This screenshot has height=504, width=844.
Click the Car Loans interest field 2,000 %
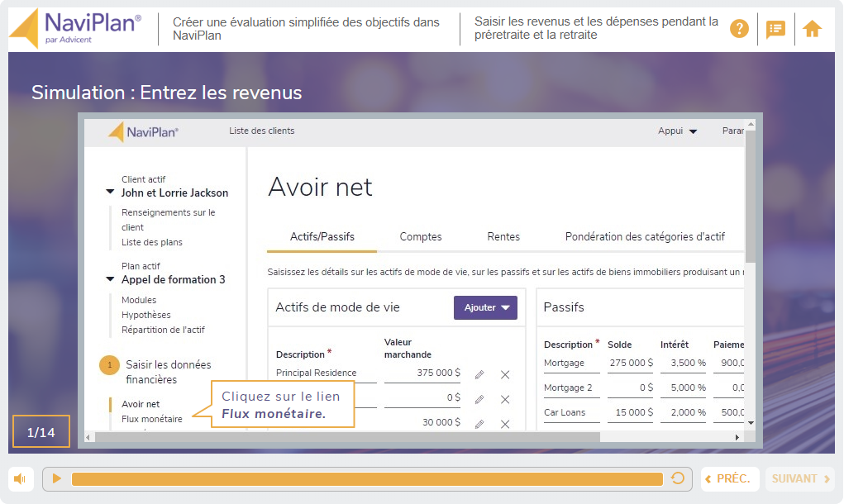(x=683, y=412)
